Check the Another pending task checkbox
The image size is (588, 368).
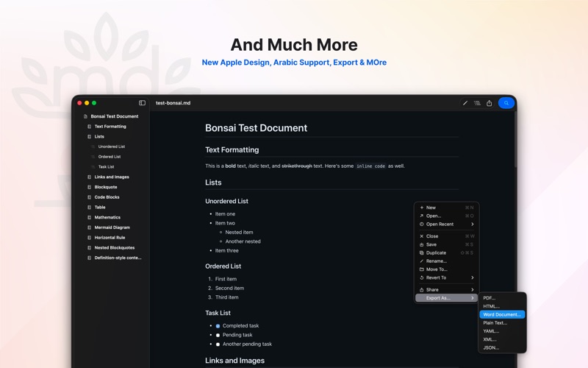(218, 344)
